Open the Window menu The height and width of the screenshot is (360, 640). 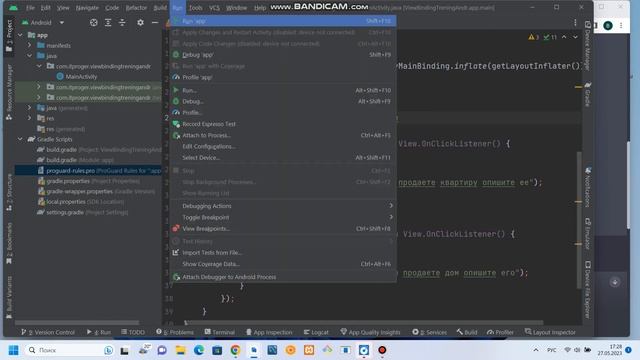click(x=236, y=8)
